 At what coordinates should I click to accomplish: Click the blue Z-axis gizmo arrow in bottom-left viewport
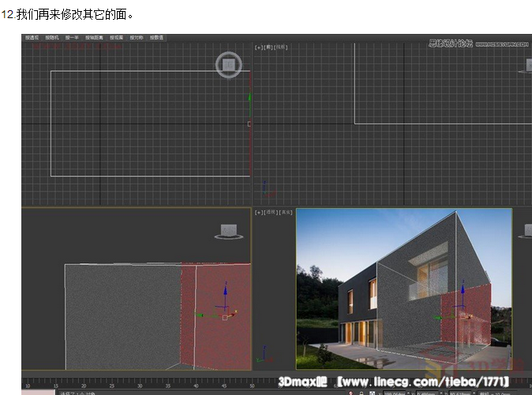[x=225, y=292]
